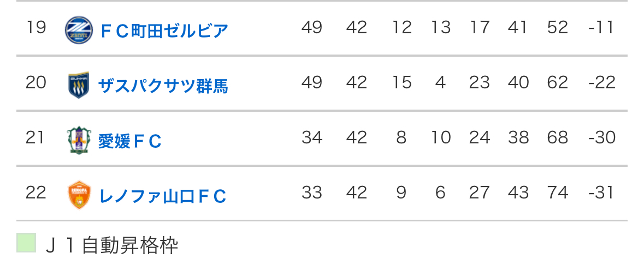Go to the 愛媛FC team page
The height and width of the screenshot is (265, 644).
pyautogui.click(x=130, y=141)
